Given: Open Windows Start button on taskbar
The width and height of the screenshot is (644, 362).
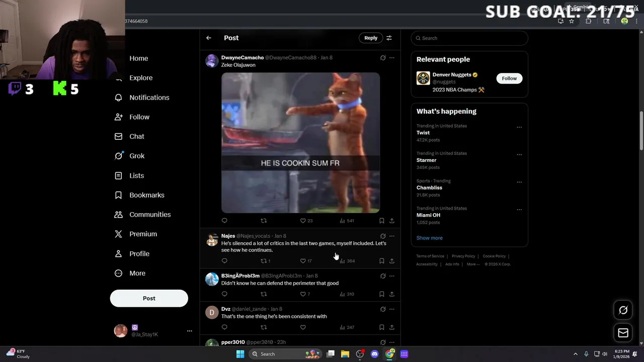Looking at the screenshot, I should (240, 354).
